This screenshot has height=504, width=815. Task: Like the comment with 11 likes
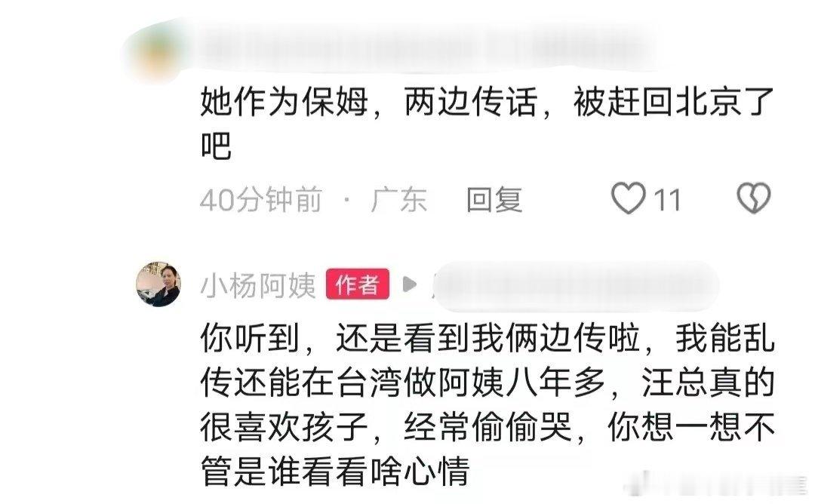629,199
